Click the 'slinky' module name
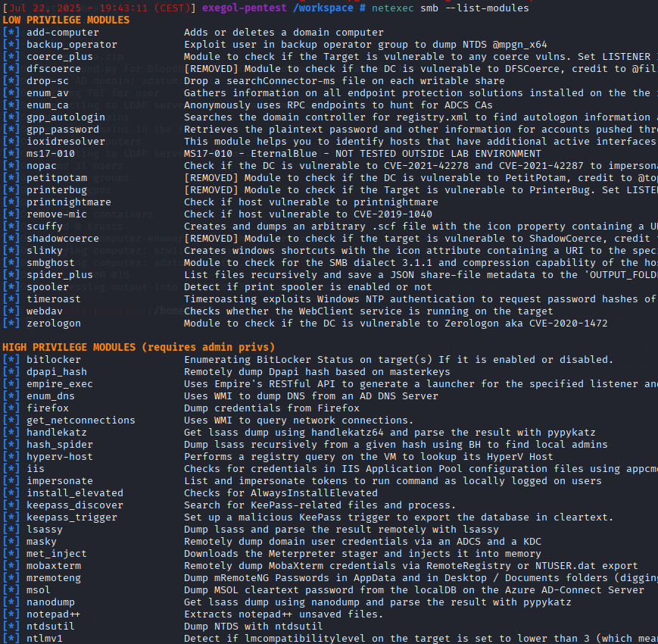Image resolution: width=658 pixels, height=644 pixels. [45, 251]
